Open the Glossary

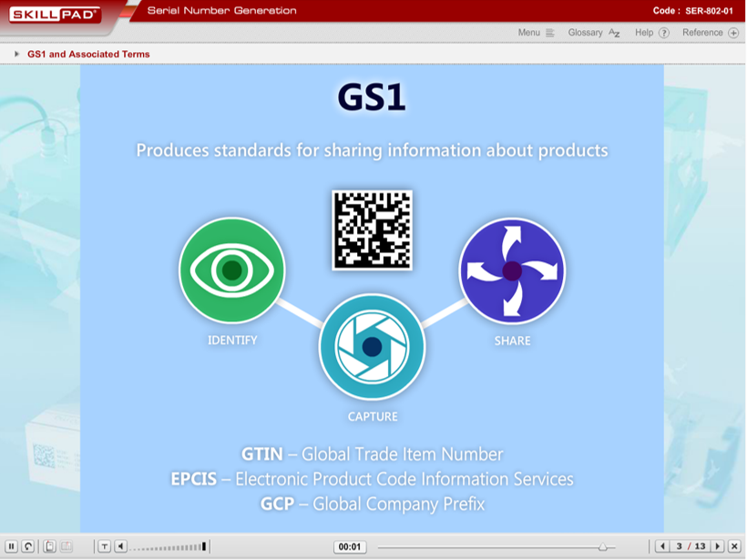click(594, 33)
